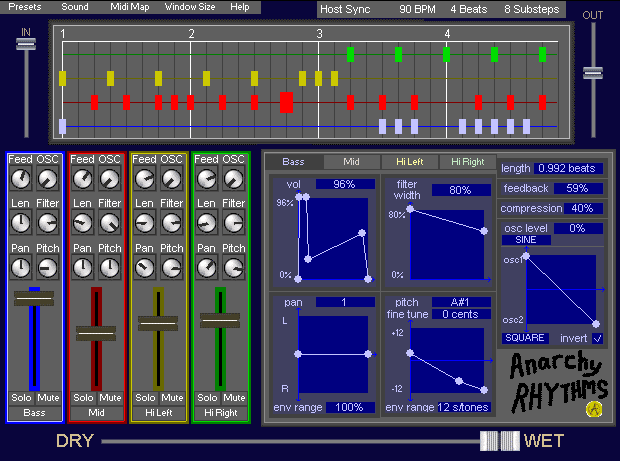Switch to the Hi Left envelope tab

[410, 162]
